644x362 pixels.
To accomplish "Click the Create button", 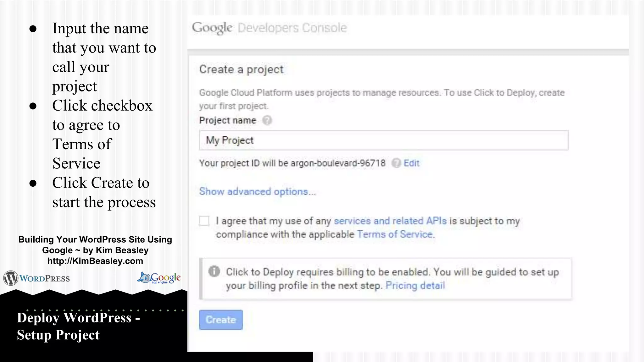I will tap(221, 320).
